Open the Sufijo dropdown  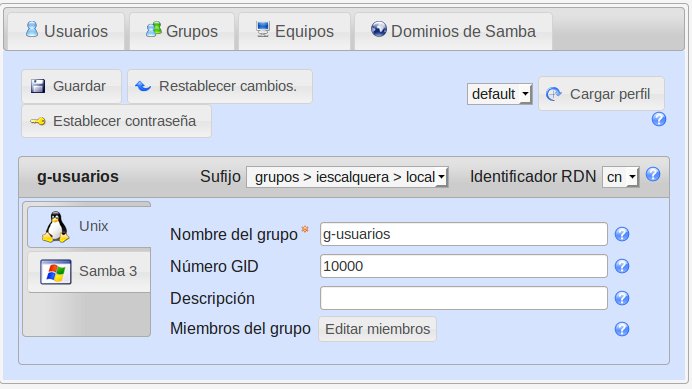coord(347,177)
